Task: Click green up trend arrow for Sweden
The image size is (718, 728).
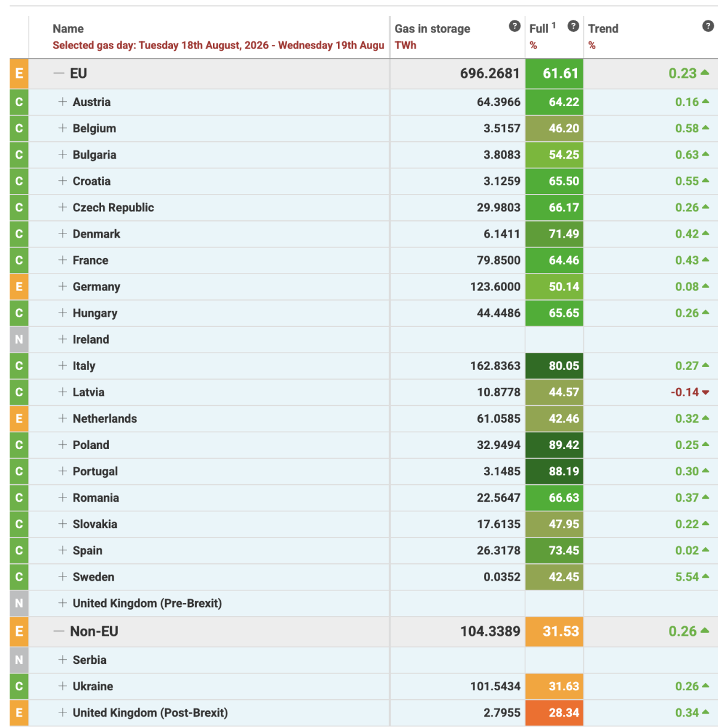Action: (705, 576)
